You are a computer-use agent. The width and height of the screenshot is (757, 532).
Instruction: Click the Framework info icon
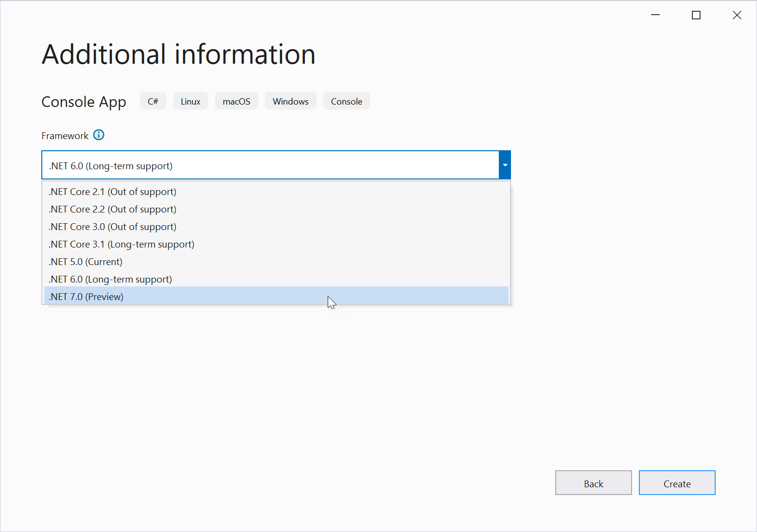coord(99,135)
